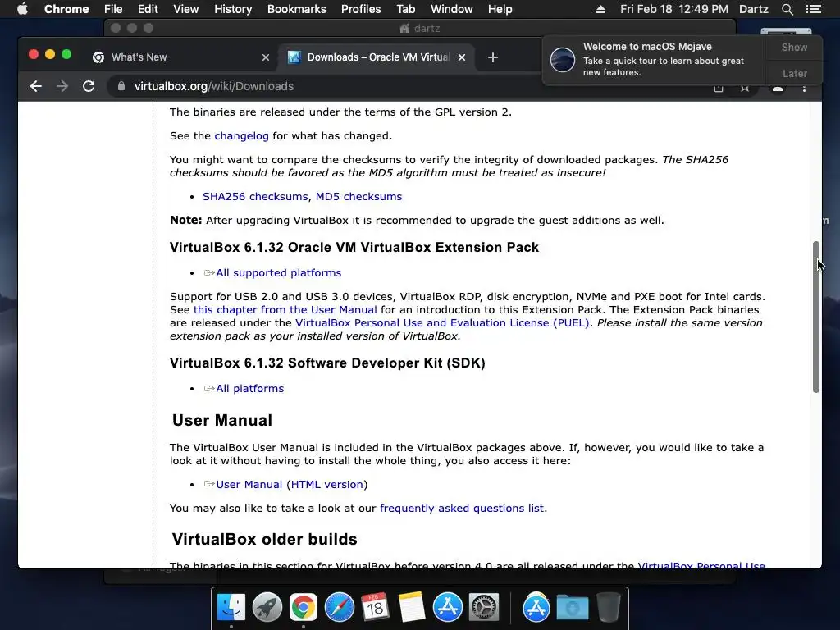The image size is (840, 630).
Task: Open a new tab with plus button
Action: coord(493,57)
